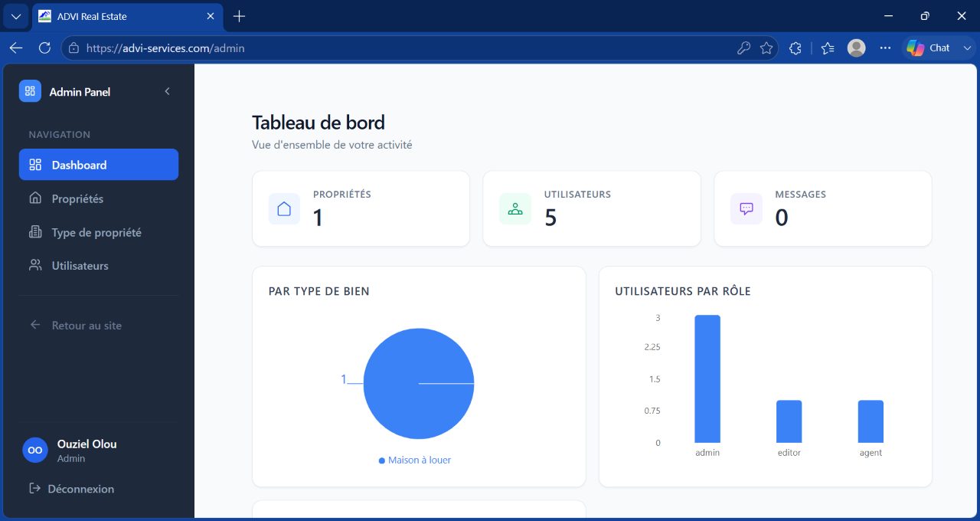This screenshot has height=521, width=980.
Task: Click the Déconnexion logout button
Action: point(71,489)
